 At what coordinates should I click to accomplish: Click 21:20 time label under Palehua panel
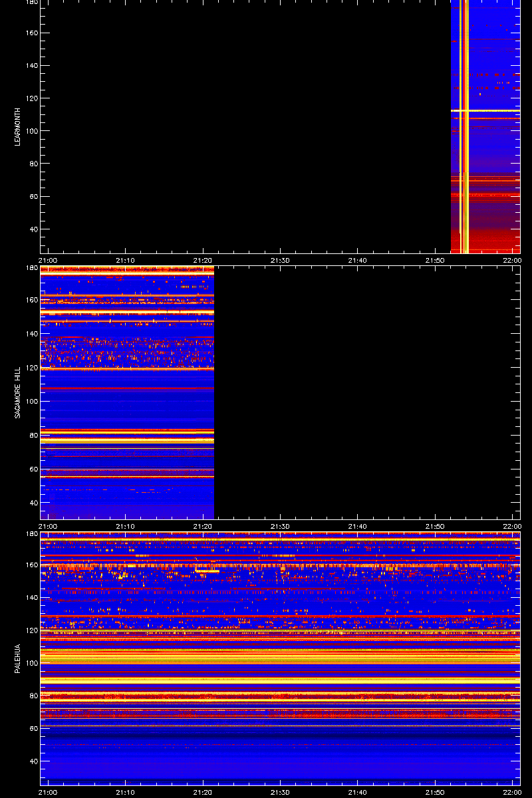pos(203,792)
